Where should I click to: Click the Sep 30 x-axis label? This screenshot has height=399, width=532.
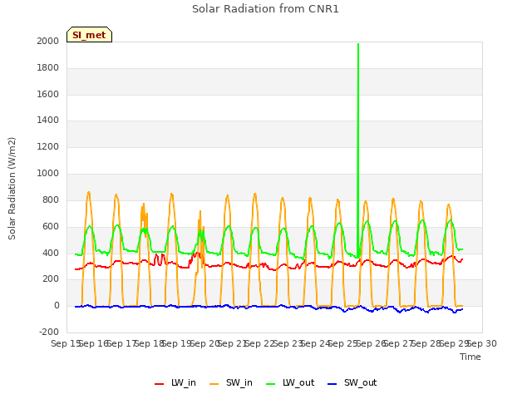coord(482,343)
